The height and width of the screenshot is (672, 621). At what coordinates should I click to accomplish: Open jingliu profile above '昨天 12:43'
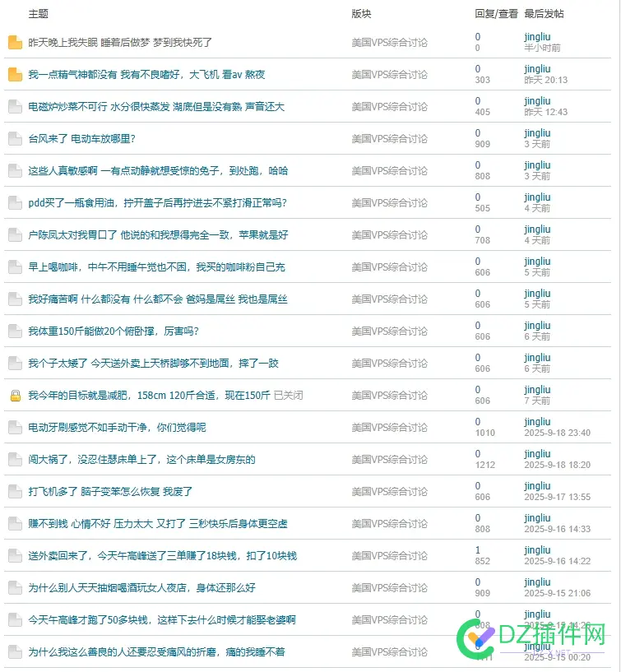pyautogui.click(x=537, y=101)
